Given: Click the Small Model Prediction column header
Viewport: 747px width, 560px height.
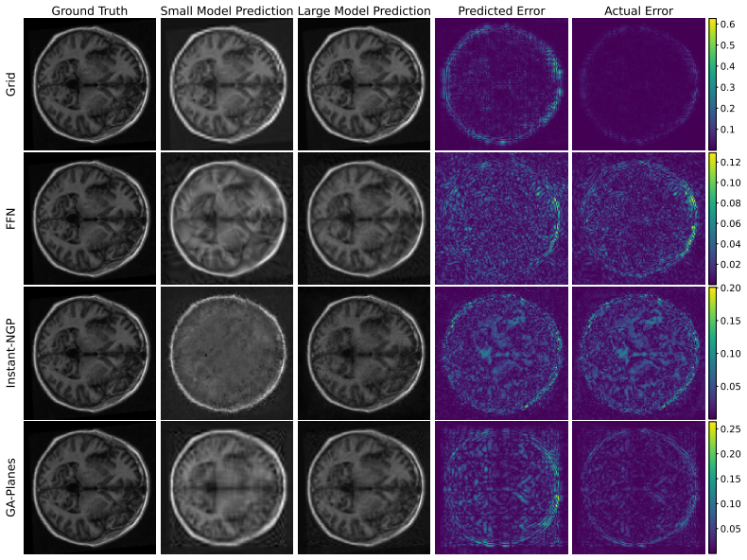Looking at the screenshot, I should (x=227, y=10).
